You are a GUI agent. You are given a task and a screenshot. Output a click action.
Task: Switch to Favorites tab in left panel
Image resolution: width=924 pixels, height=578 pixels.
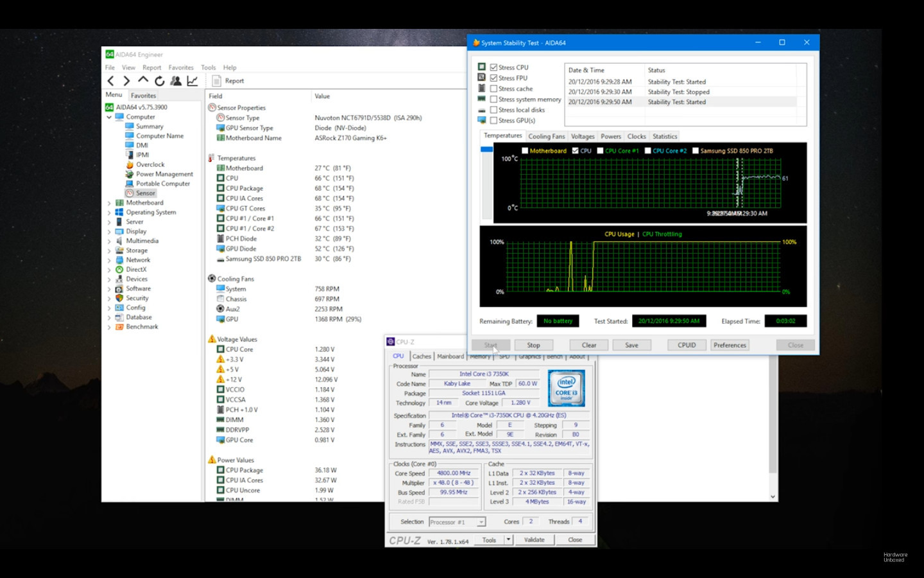pos(143,96)
